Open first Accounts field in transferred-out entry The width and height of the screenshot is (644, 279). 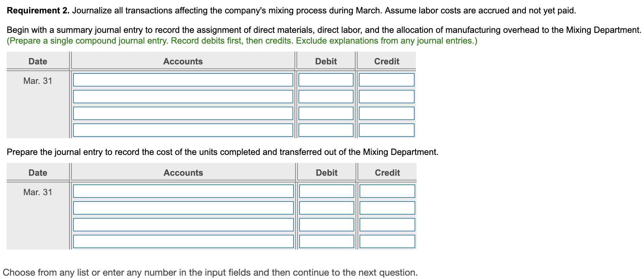click(183, 191)
